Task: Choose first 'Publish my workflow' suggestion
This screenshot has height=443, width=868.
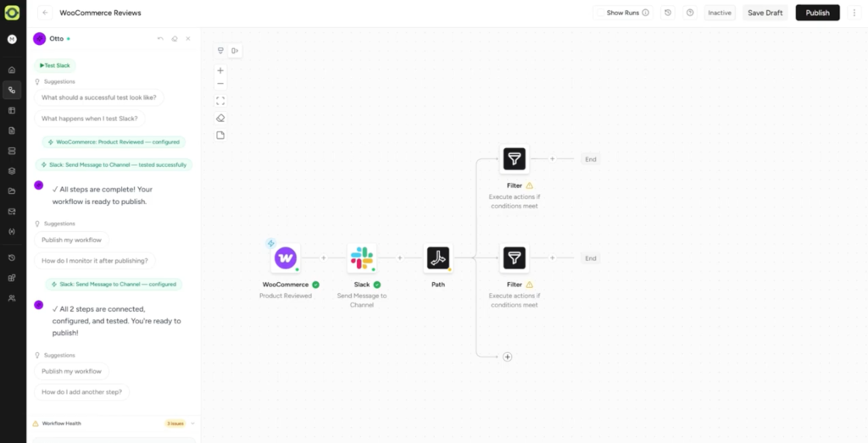Action: click(x=71, y=240)
